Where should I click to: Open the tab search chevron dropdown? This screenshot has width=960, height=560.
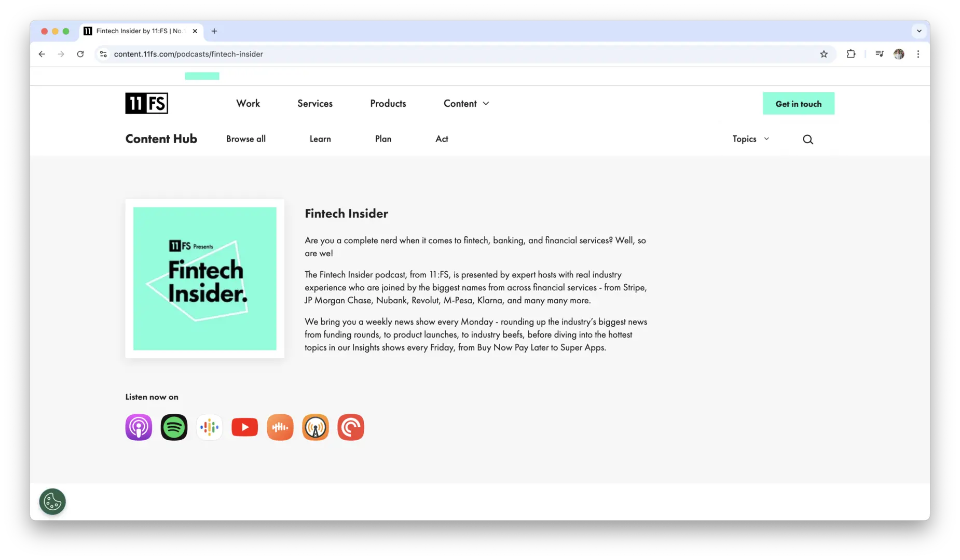pyautogui.click(x=918, y=31)
